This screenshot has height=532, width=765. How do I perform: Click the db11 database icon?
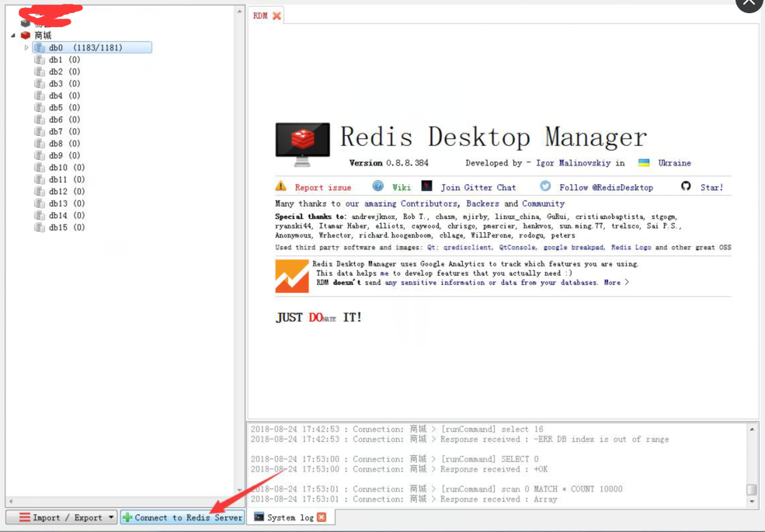(x=40, y=179)
